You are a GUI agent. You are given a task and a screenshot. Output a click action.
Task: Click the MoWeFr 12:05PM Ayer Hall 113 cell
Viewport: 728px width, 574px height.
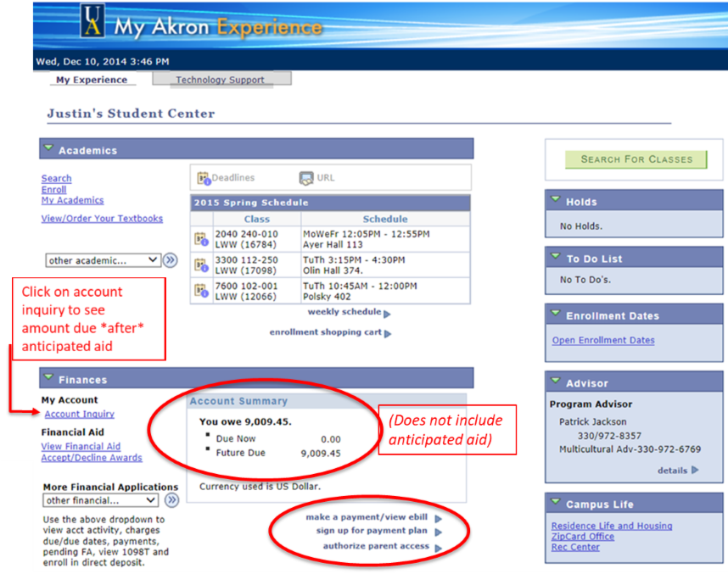pos(385,239)
